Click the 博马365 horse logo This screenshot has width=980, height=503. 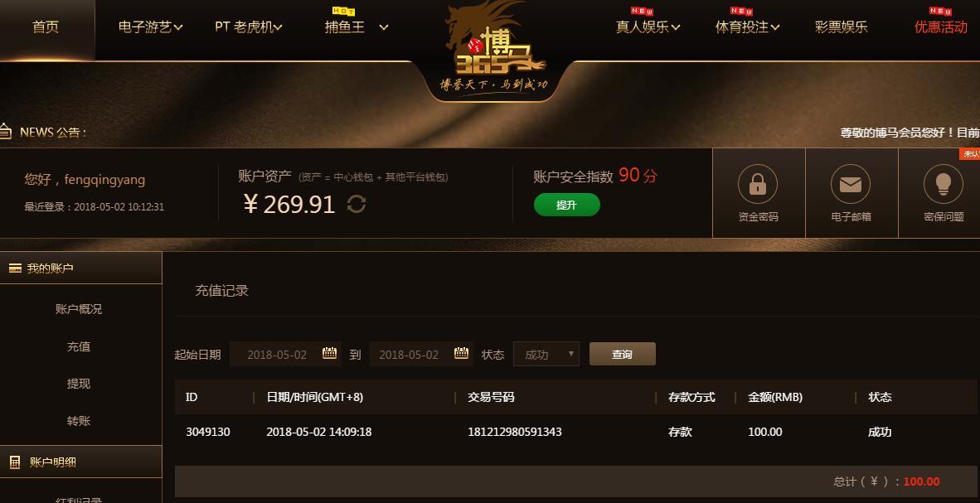(494, 47)
